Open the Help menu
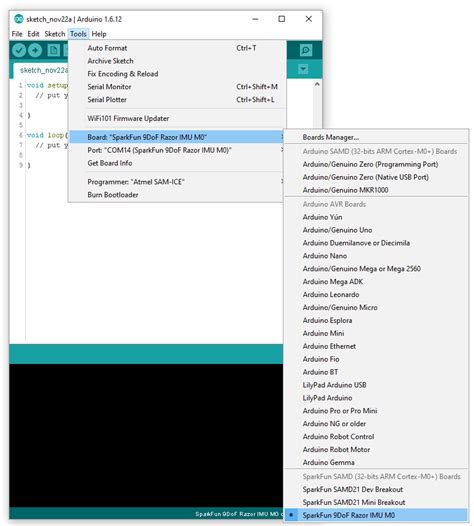The width and height of the screenshot is (474, 526). 99,34
